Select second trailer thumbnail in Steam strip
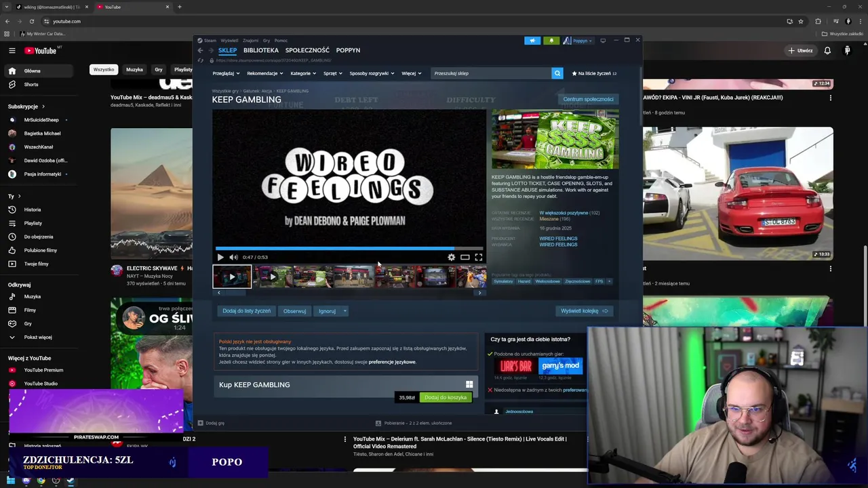 (273, 277)
